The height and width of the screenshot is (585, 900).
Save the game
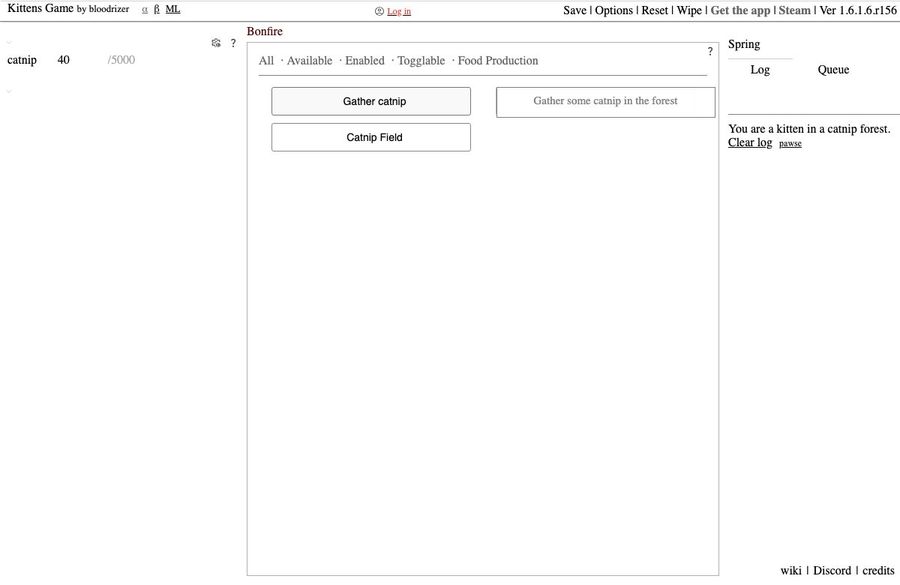point(575,10)
